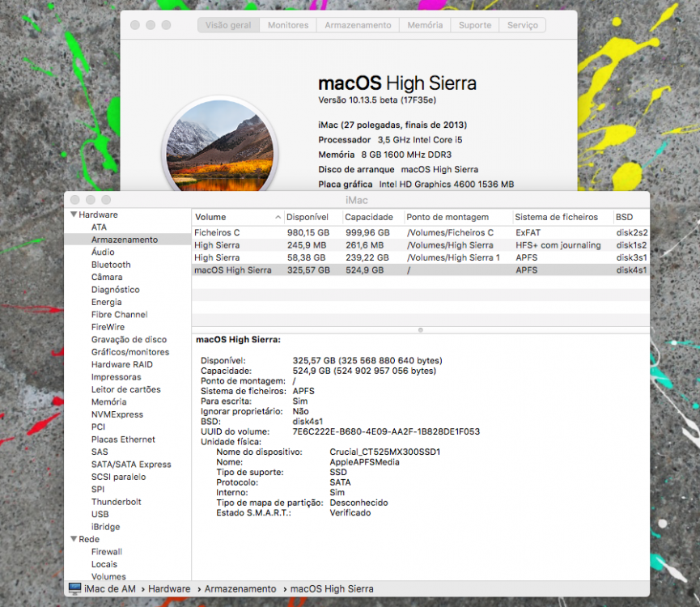
Task: Select the Ficheiros C volume row
Action: (x=421, y=232)
